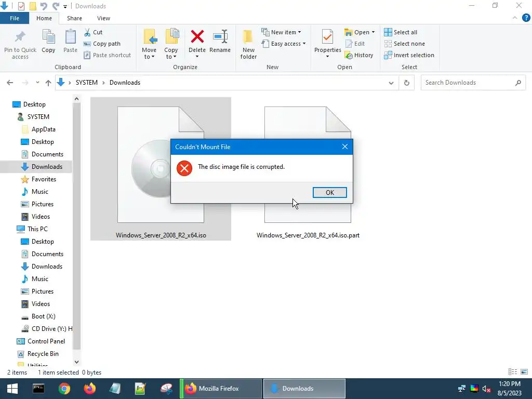Expand the Open dropdown arrow
The image size is (532, 399).
click(373, 32)
